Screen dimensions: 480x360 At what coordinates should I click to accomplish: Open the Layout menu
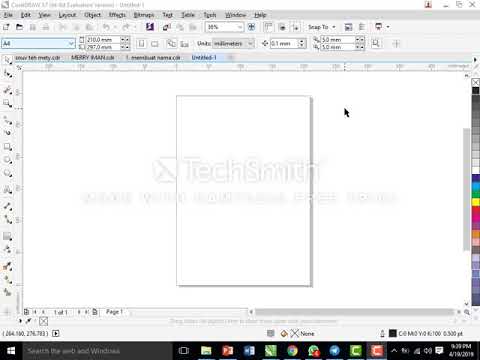pyautogui.click(x=67, y=15)
